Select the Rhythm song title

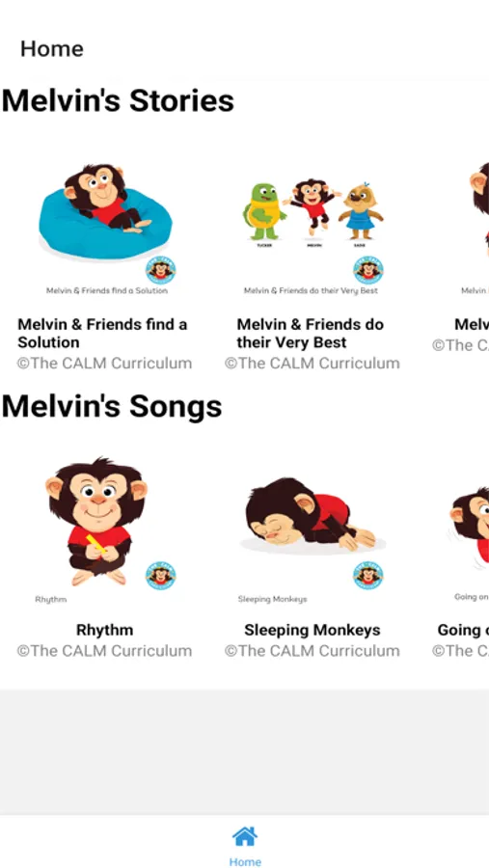[105, 630]
